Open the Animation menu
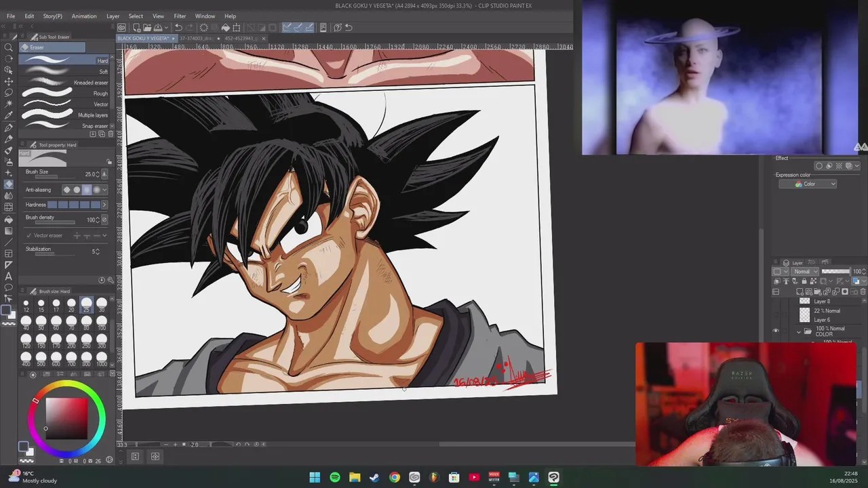 tap(84, 16)
